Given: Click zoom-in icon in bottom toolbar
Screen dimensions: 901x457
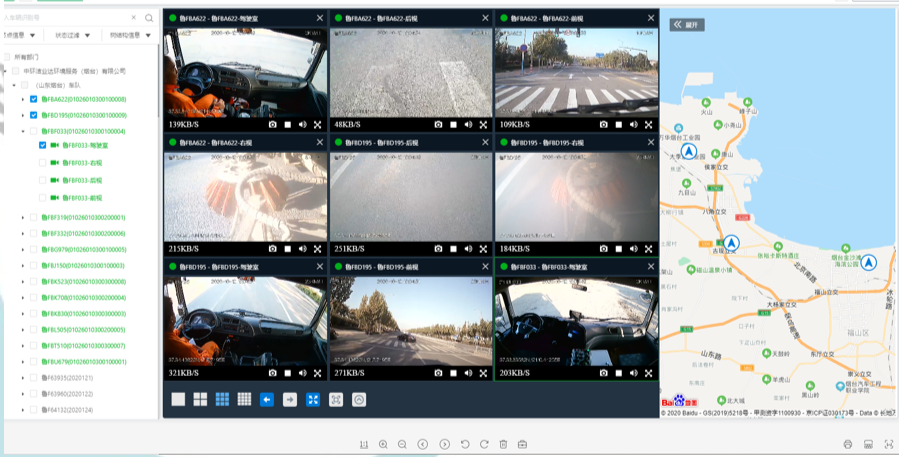Looking at the screenshot, I should click(383, 443).
